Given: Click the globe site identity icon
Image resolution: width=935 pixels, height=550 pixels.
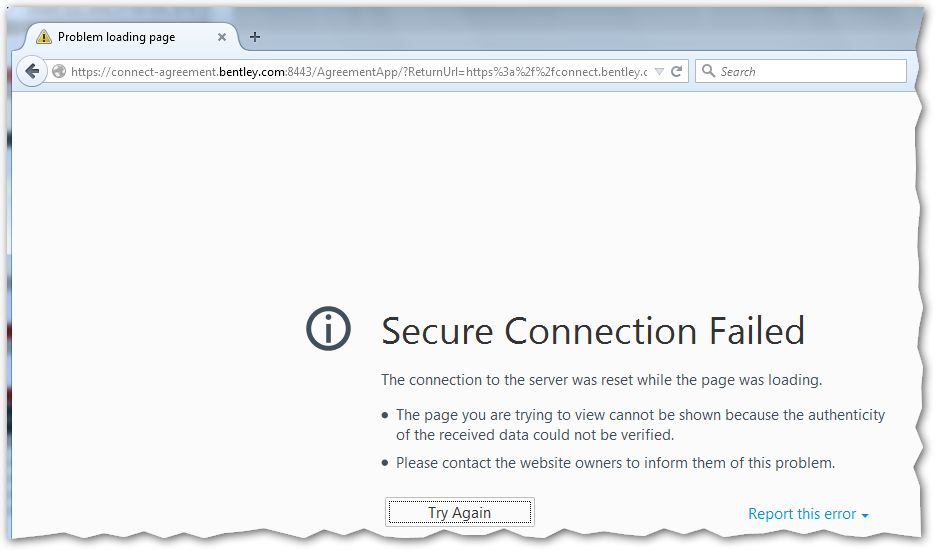Looking at the screenshot, I should [x=59, y=71].
